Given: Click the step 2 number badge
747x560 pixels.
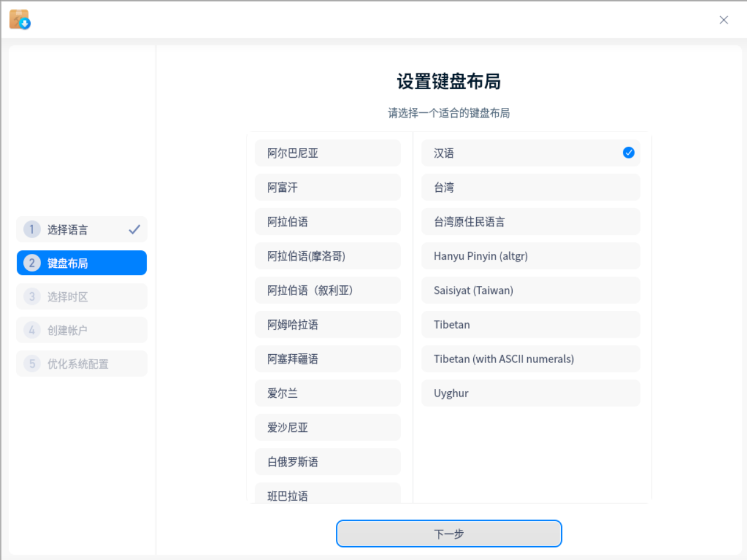Looking at the screenshot, I should 32,263.
